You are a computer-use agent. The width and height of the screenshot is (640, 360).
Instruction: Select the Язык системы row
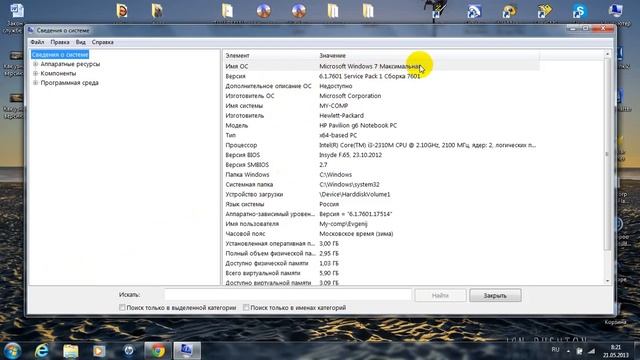click(x=381, y=204)
